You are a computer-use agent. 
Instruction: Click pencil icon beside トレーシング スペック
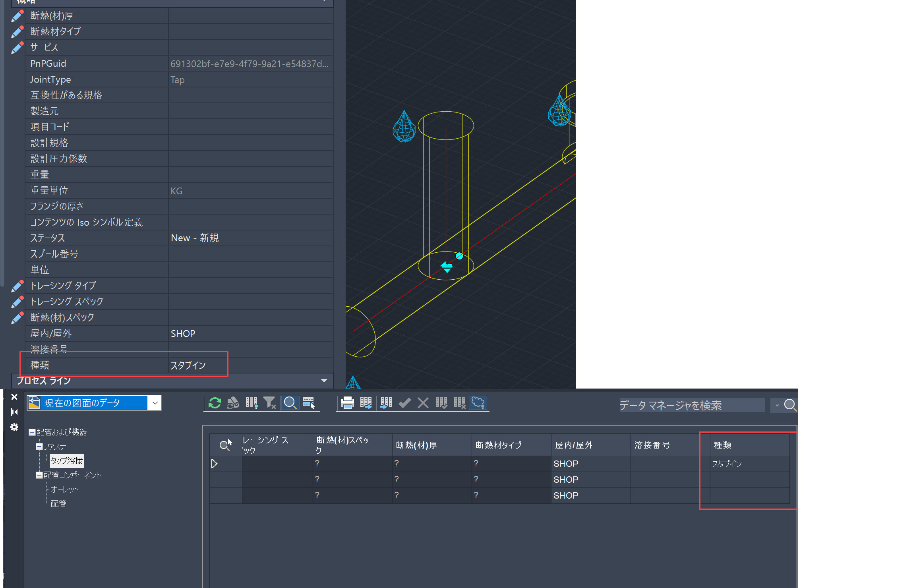[x=17, y=302]
